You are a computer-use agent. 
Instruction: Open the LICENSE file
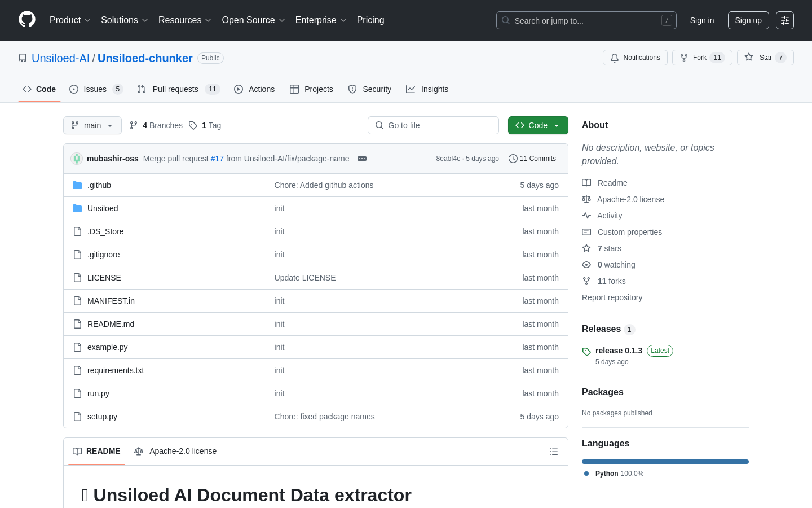click(x=104, y=278)
